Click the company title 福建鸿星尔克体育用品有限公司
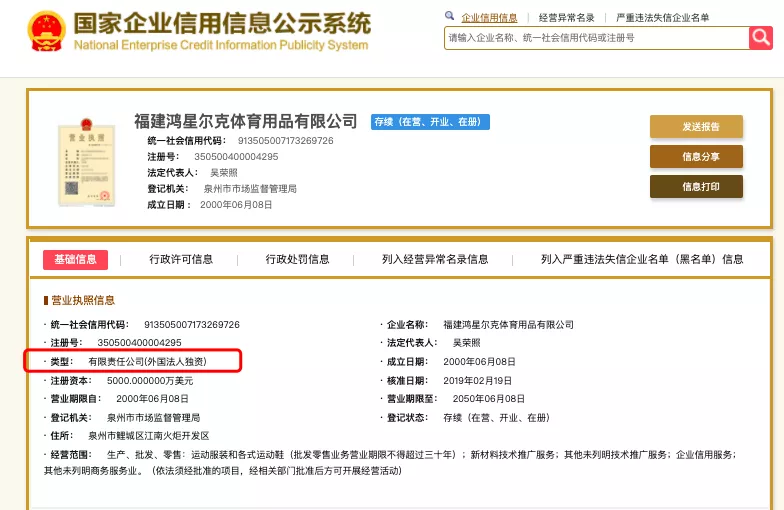784x510 pixels. click(246, 121)
